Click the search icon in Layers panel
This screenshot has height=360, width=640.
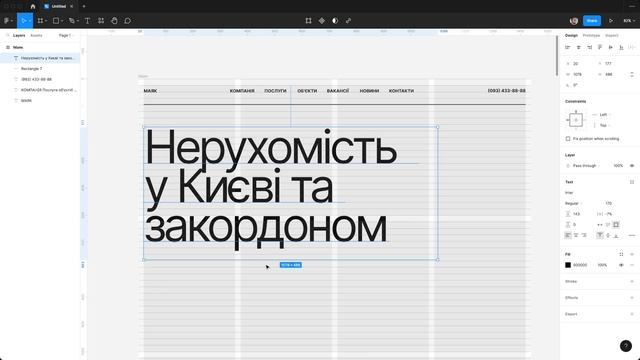[7, 36]
